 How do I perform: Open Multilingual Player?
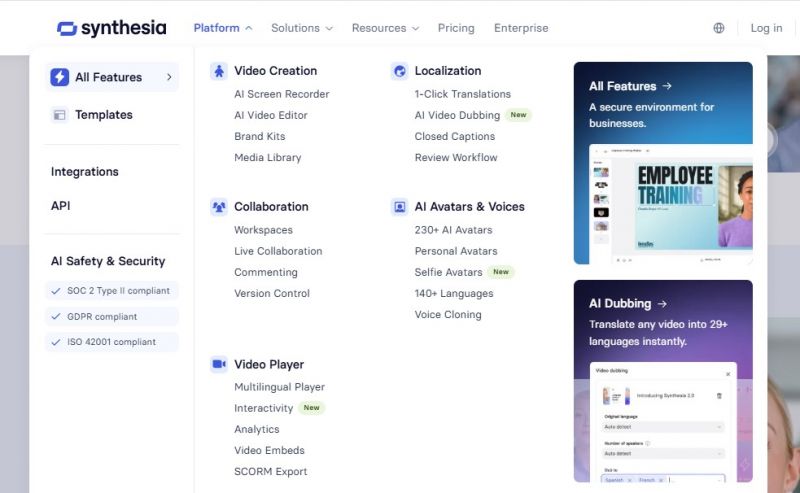coord(279,387)
